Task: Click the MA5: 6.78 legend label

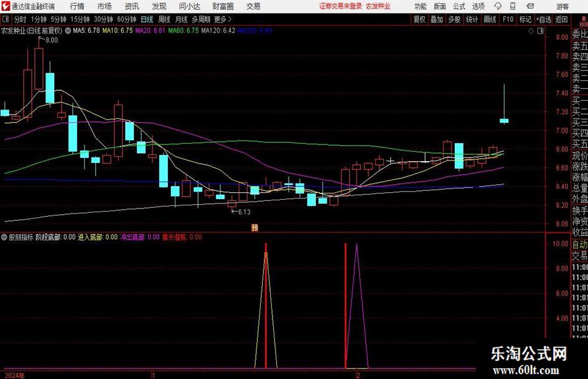Action: pyautogui.click(x=86, y=30)
